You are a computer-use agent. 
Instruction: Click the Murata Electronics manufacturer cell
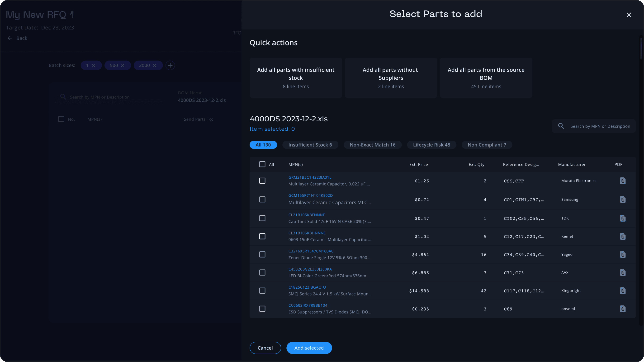click(578, 181)
